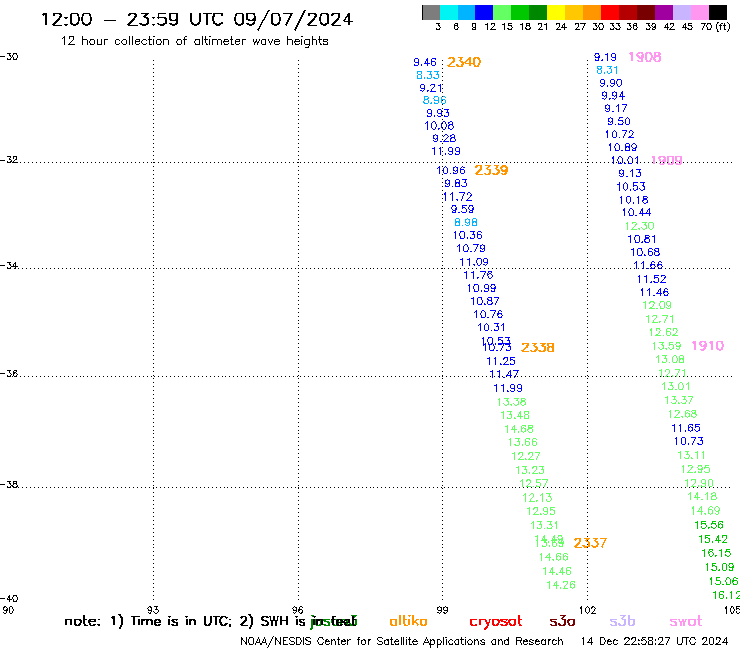This screenshot has height=650, width=740.
Task: Click the green value 13.38
Action: (512, 402)
